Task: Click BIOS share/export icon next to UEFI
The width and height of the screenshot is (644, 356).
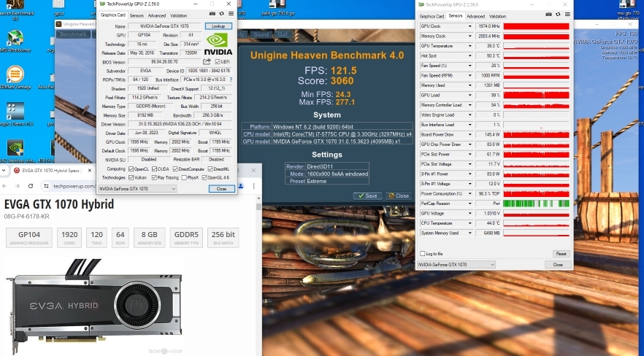Action: click(207, 61)
